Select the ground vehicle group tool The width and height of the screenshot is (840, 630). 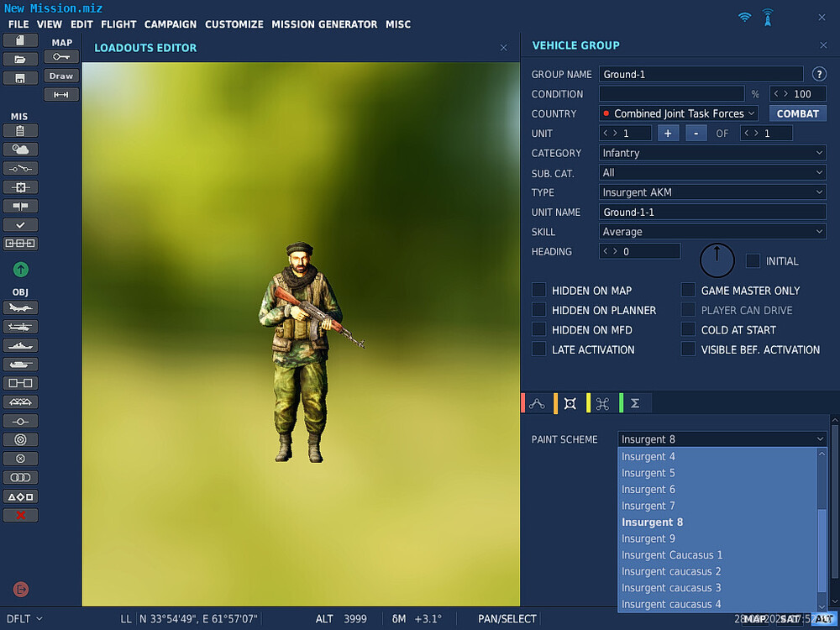click(20, 364)
